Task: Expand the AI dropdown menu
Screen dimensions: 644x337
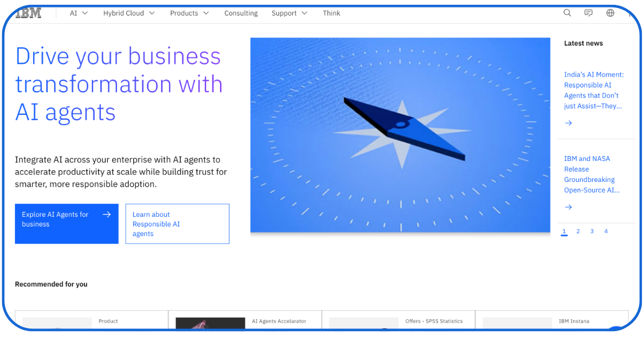Action: pyautogui.click(x=78, y=13)
